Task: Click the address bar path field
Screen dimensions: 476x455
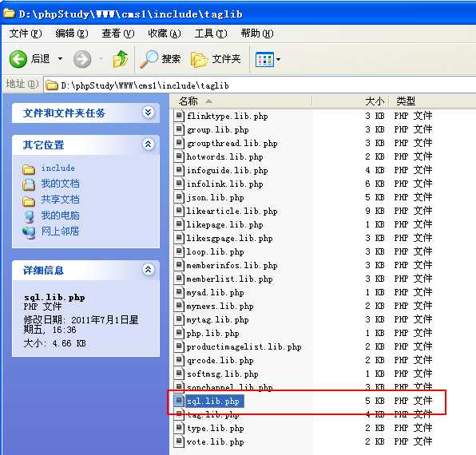Action: pyautogui.click(x=260, y=85)
